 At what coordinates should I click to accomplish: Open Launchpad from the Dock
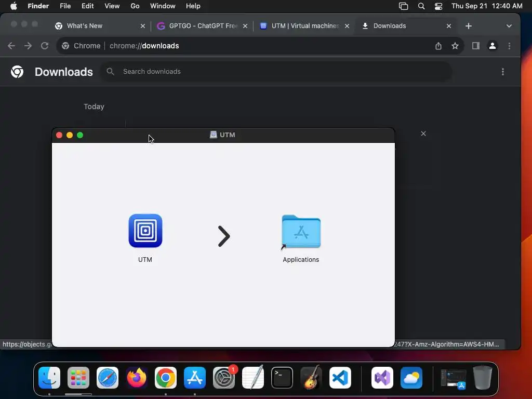pos(78,378)
